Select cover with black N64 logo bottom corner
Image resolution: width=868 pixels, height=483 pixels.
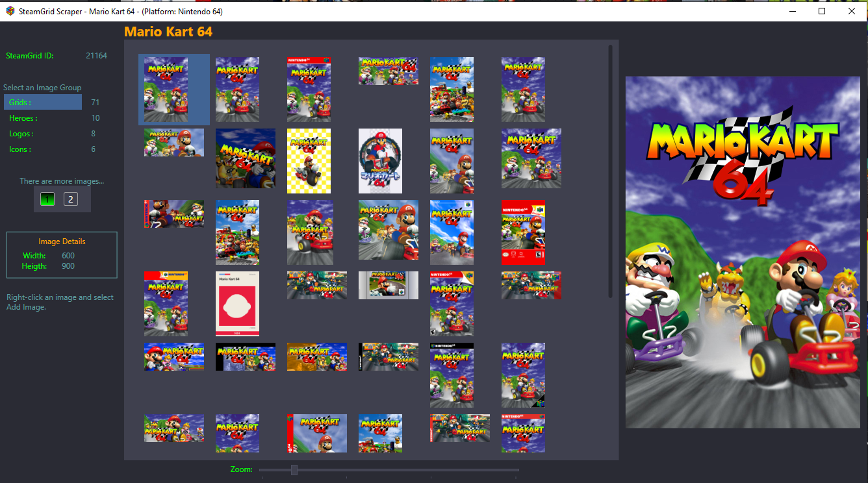pyautogui.click(x=523, y=375)
